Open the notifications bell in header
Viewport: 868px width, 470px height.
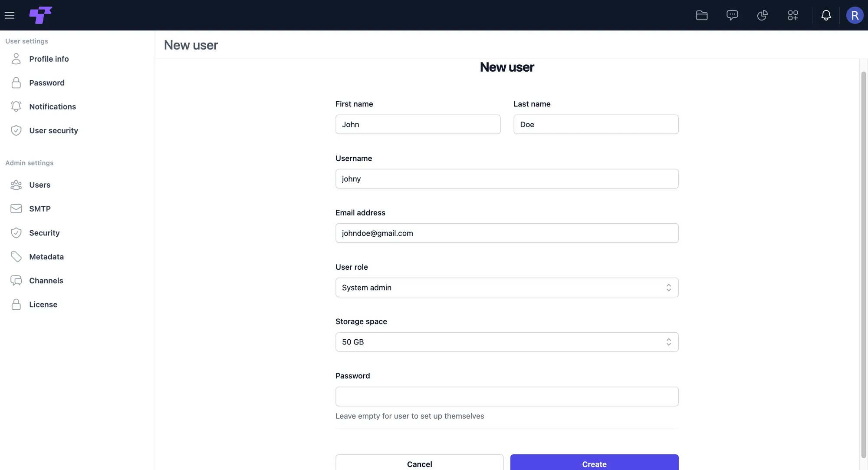[826, 15]
